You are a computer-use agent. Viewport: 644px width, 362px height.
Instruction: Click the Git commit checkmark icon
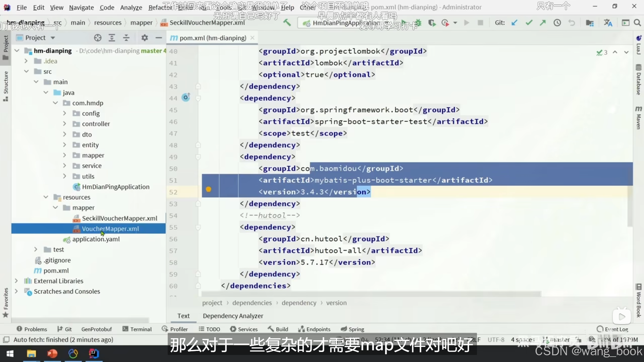pos(529,23)
